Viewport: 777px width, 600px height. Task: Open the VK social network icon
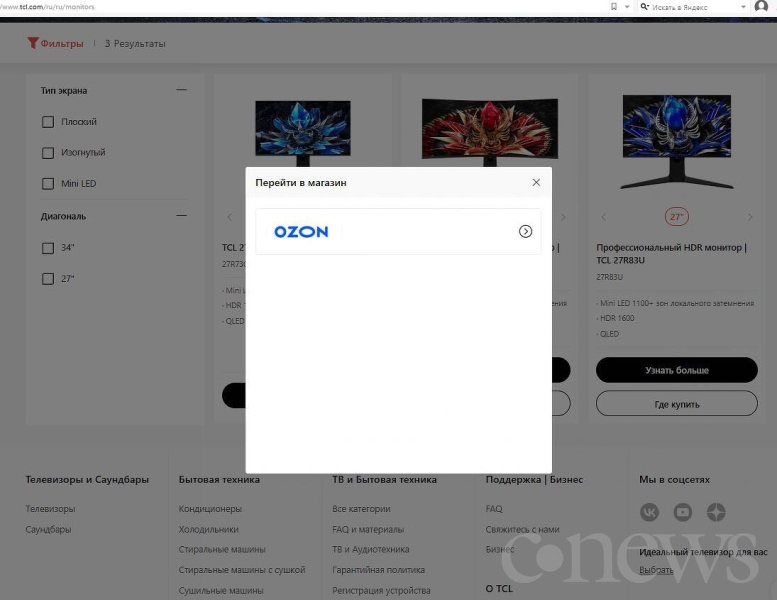(x=649, y=512)
